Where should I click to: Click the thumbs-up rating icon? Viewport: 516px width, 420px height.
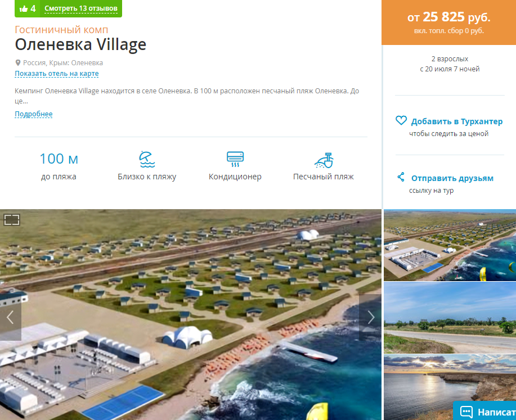point(24,8)
